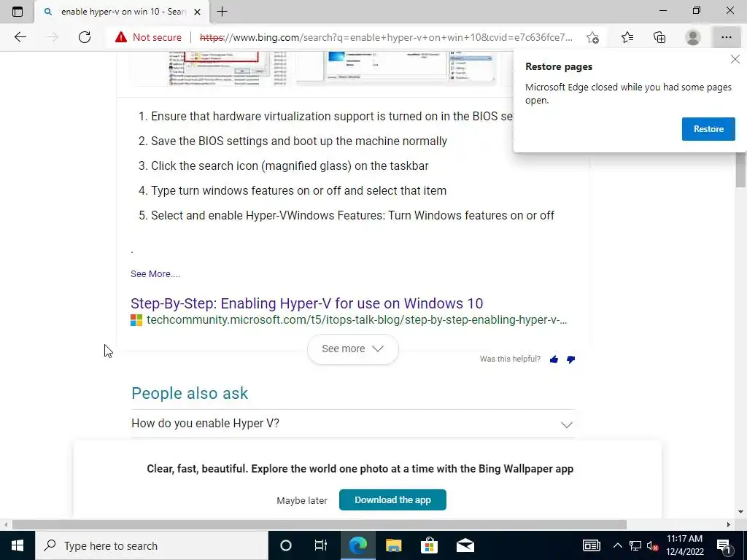Expand 'How do you enable Hyper V?' question
The width and height of the screenshot is (747, 560).
[353, 424]
